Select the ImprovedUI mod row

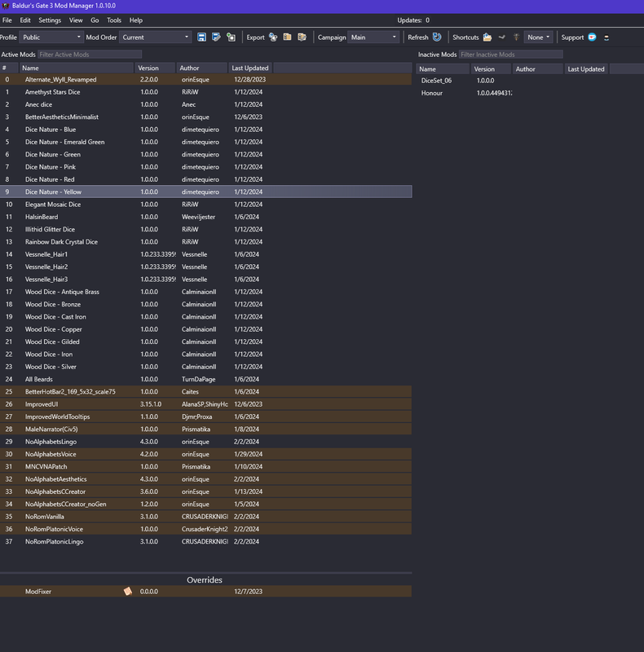206,403
